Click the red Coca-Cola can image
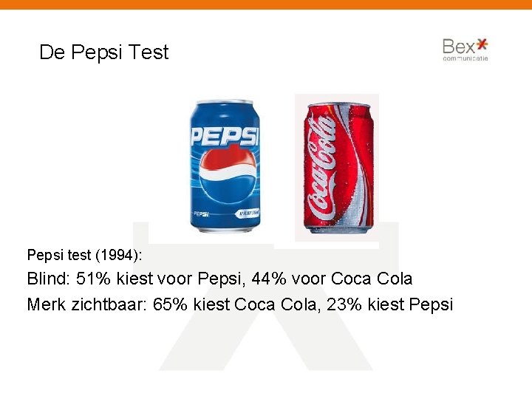The height and width of the screenshot is (399, 532). coord(338,168)
